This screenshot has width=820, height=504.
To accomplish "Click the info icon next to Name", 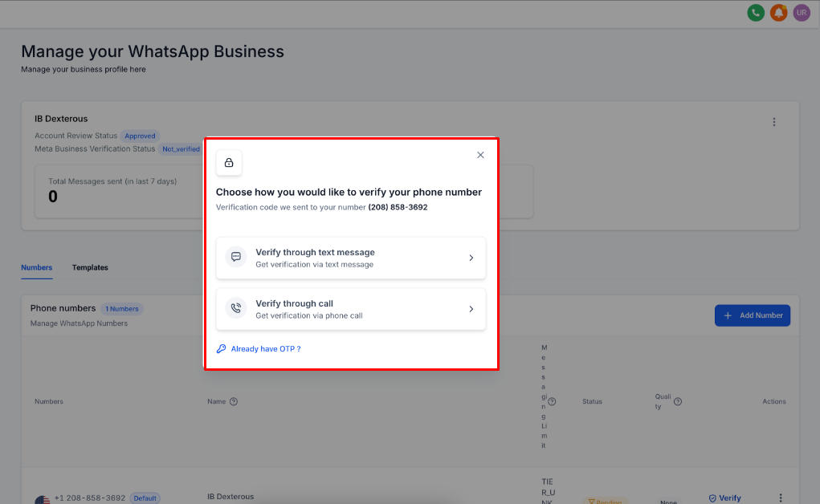I will pos(234,401).
